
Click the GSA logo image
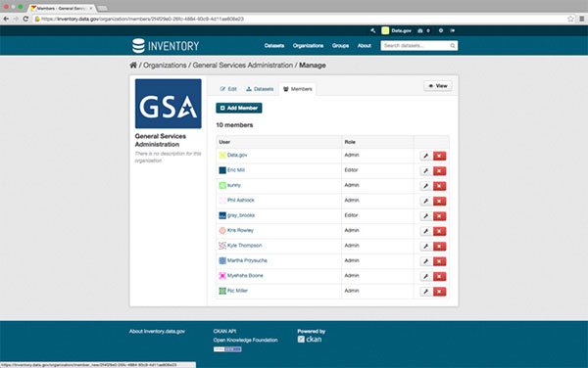point(168,104)
